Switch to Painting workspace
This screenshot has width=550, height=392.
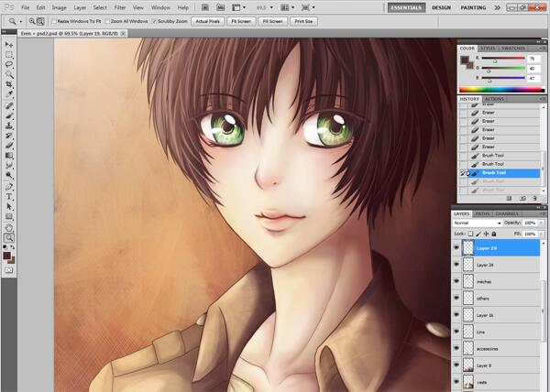click(473, 7)
